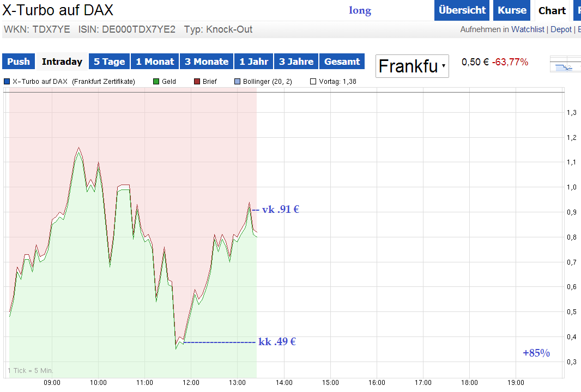Toggle the Intraday chart view
The image size is (581, 392).
pyautogui.click(x=61, y=62)
